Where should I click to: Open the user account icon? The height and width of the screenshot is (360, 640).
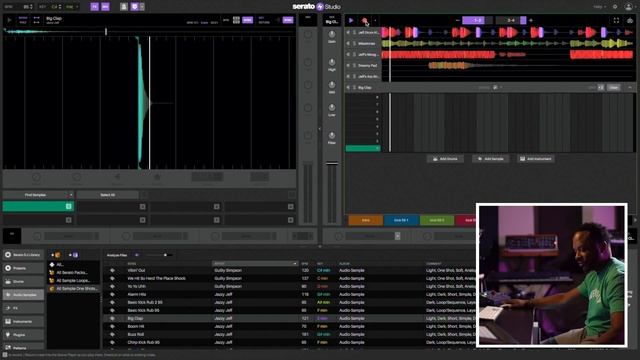pyautogui.click(x=629, y=7)
